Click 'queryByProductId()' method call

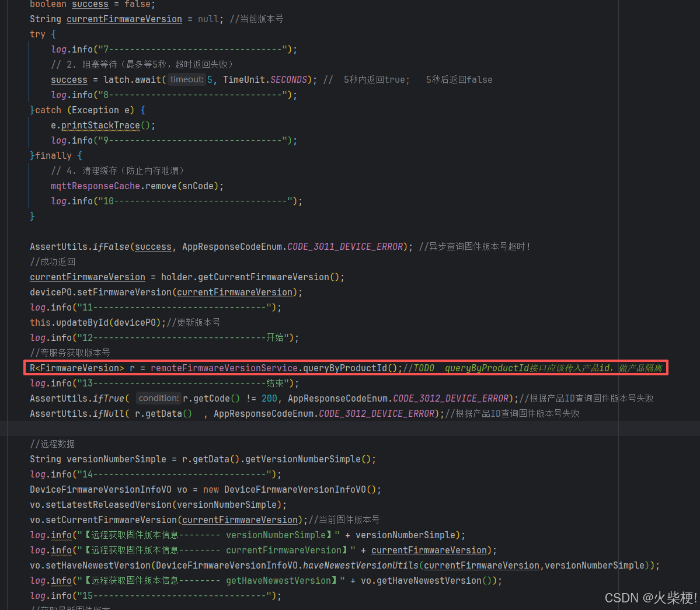click(x=350, y=368)
